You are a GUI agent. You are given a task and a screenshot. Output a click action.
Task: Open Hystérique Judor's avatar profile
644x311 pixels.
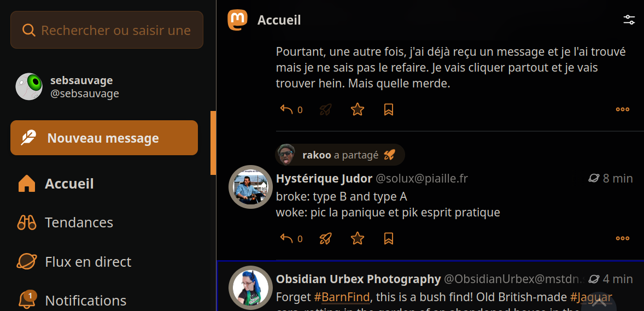(250, 187)
